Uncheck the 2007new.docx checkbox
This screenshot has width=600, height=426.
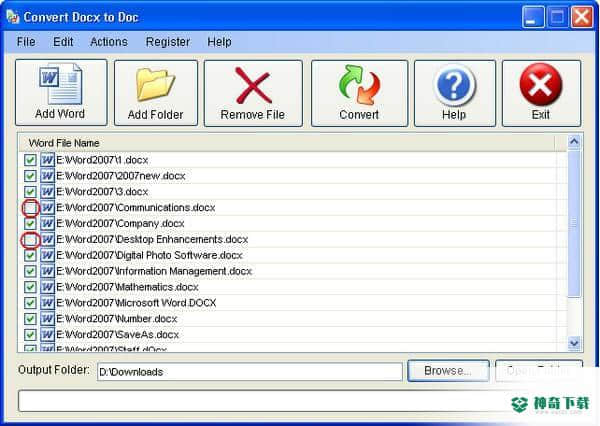pyautogui.click(x=30, y=176)
